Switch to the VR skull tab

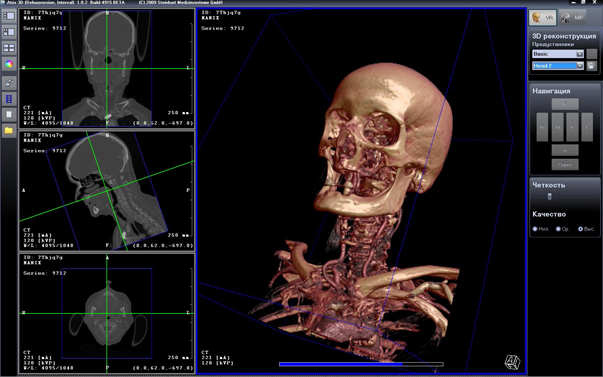(x=543, y=17)
